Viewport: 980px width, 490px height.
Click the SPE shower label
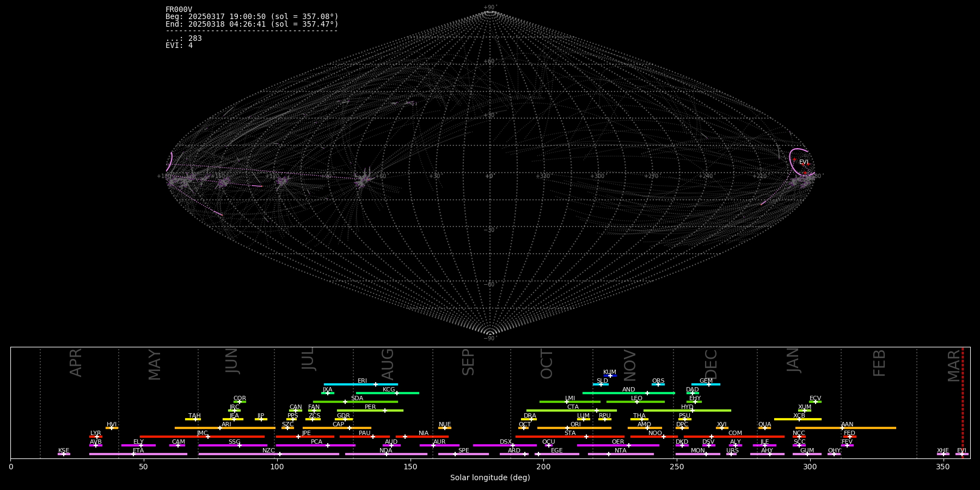pyautogui.click(x=463, y=451)
